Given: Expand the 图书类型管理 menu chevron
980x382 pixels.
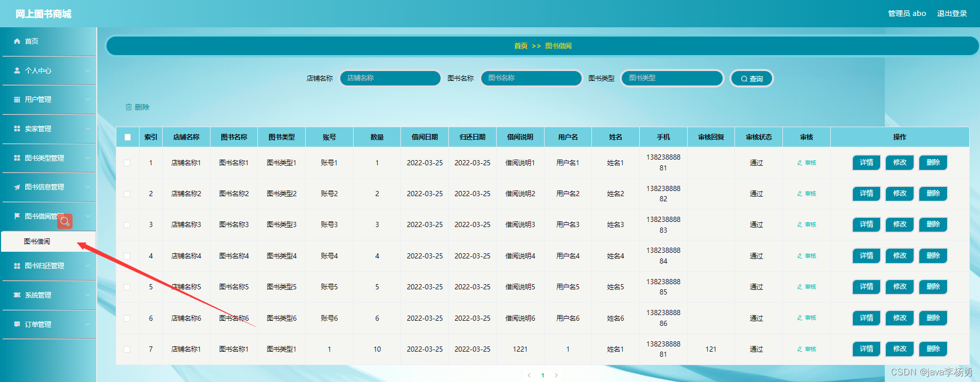Looking at the screenshot, I should pos(87,158).
